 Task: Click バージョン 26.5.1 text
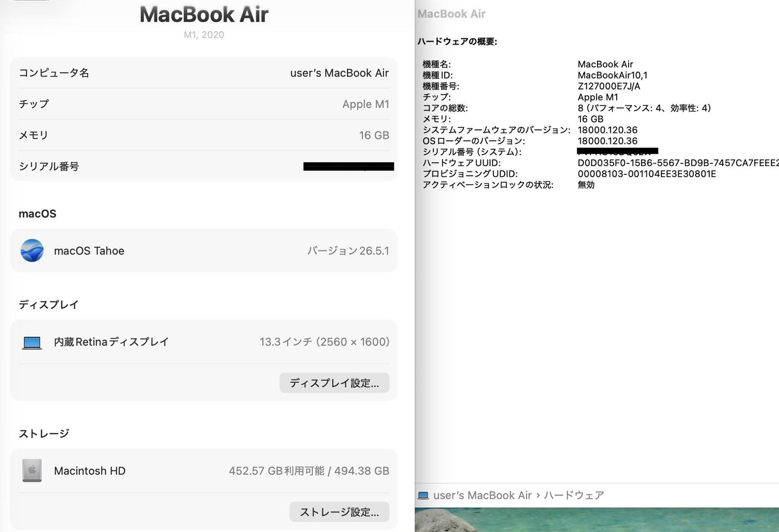point(348,251)
